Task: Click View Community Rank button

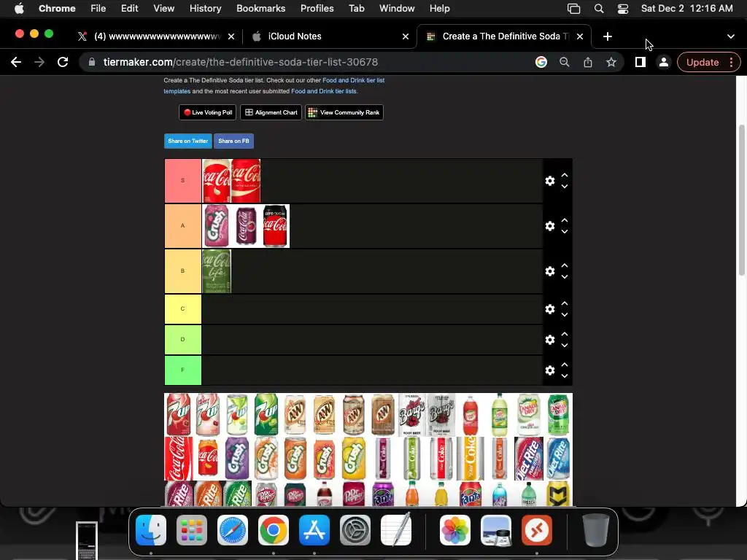Action: tap(344, 112)
